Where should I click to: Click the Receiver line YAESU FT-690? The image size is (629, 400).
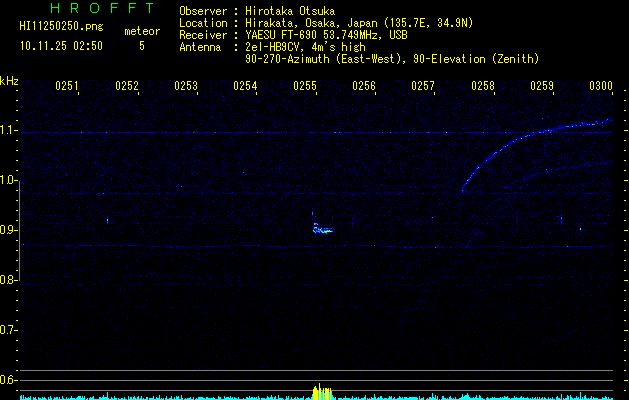pyautogui.click(x=293, y=35)
